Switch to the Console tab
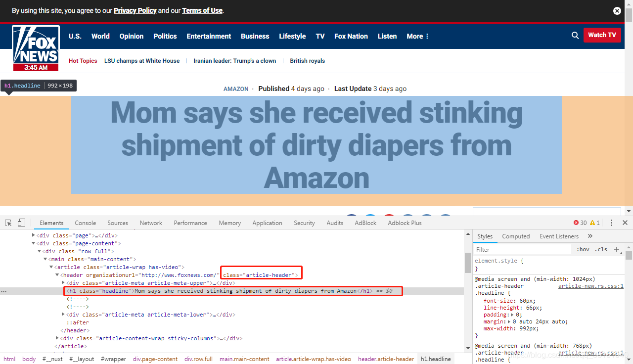 (86, 223)
